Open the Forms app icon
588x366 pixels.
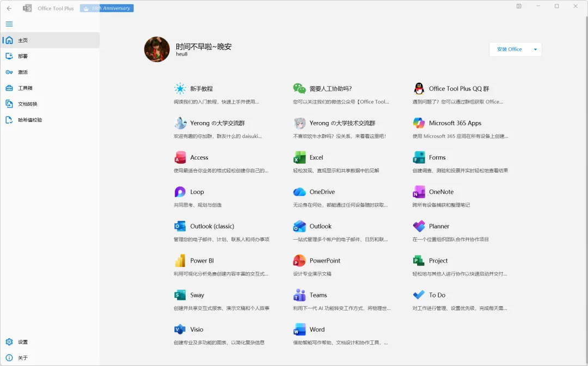pos(419,157)
